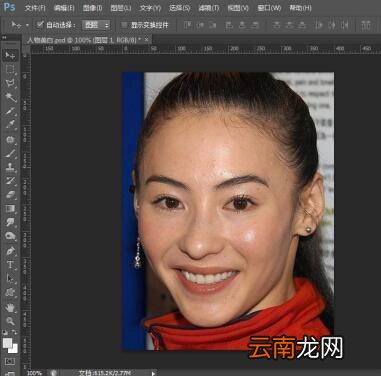Click Distribute Right Edges in options bar
The height and width of the screenshot is (376, 381).
pyautogui.click(x=345, y=25)
